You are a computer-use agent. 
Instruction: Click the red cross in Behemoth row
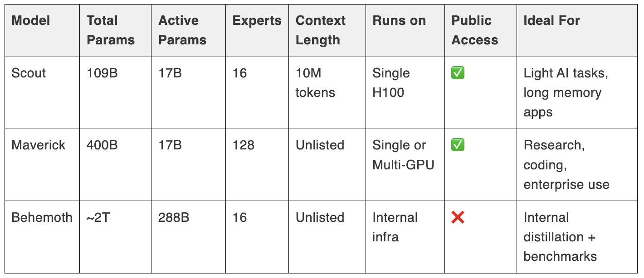click(458, 217)
